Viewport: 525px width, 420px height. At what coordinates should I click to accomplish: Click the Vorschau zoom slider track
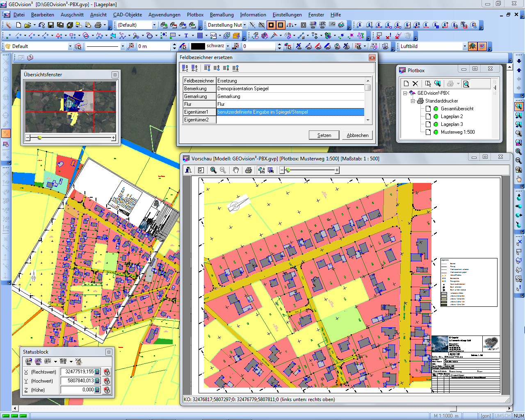point(310,170)
